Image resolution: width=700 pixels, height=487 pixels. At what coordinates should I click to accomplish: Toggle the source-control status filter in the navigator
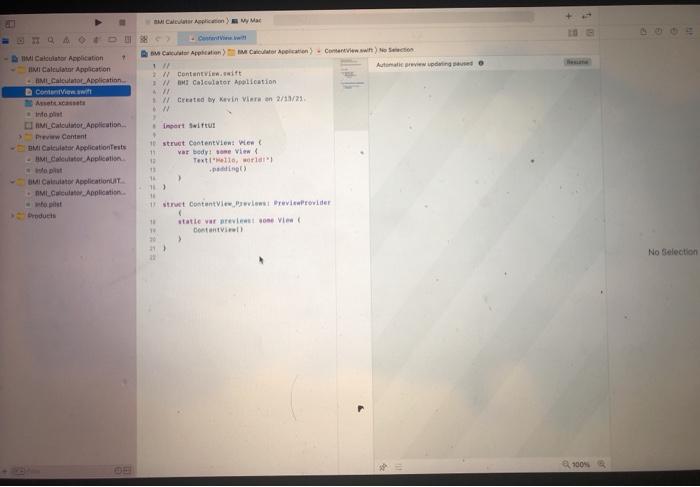(x=127, y=470)
